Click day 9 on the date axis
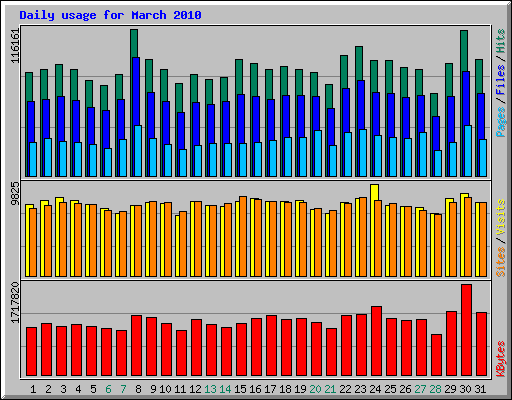512x400 pixels. point(153,389)
